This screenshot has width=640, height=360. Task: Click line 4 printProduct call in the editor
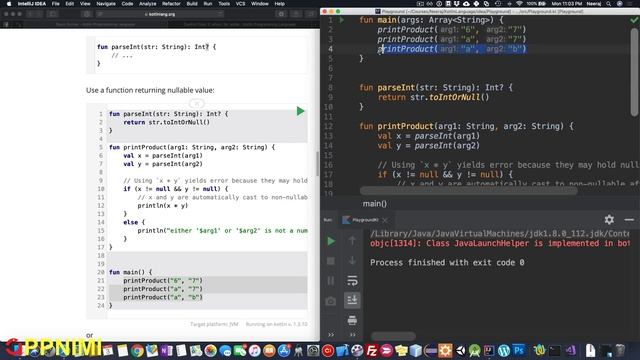point(451,49)
